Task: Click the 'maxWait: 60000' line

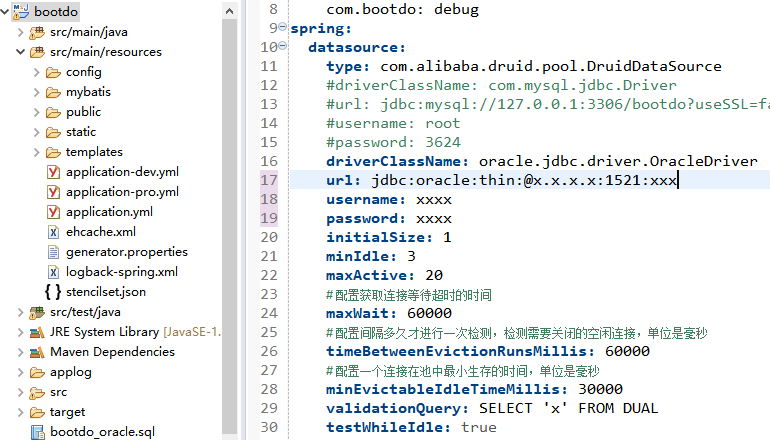Action: point(388,313)
